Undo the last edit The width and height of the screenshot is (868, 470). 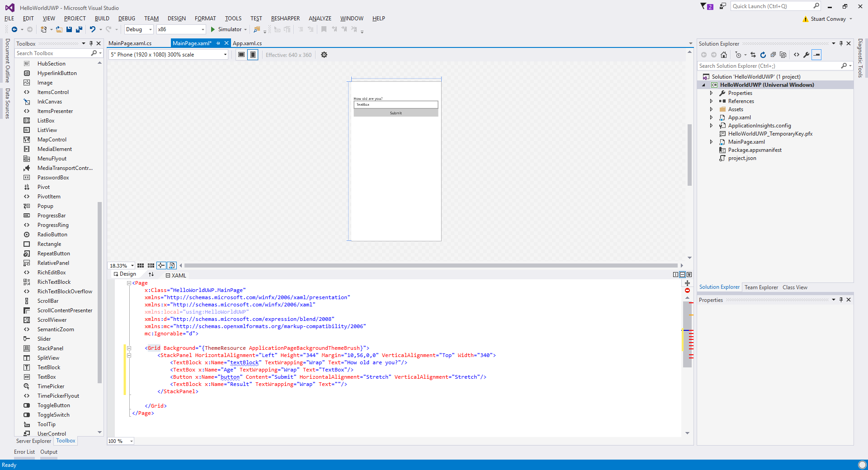(x=93, y=29)
